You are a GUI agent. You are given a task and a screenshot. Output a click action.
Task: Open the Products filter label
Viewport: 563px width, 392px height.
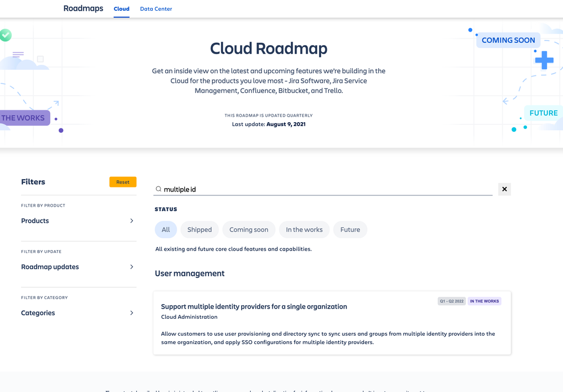point(35,221)
